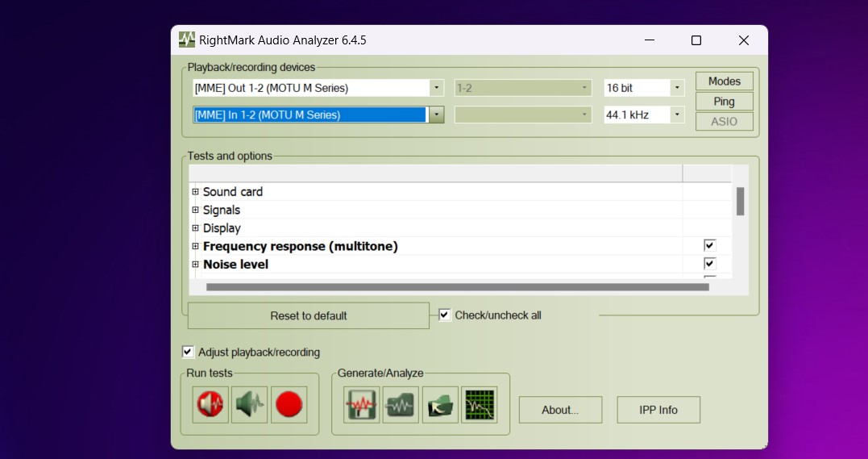Toggle the Check/uncheck all checkbox
868x459 pixels.
(445, 315)
